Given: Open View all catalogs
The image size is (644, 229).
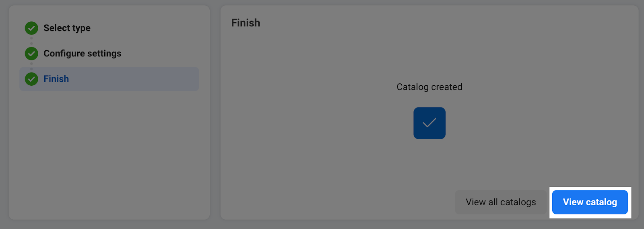Looking at the screenshot, I should point(501,202).
